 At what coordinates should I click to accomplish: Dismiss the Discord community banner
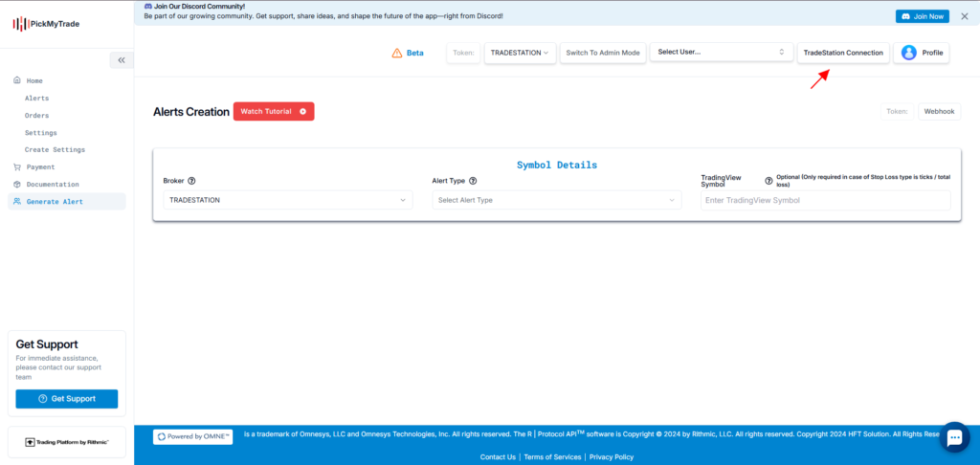tap(965, 16)
